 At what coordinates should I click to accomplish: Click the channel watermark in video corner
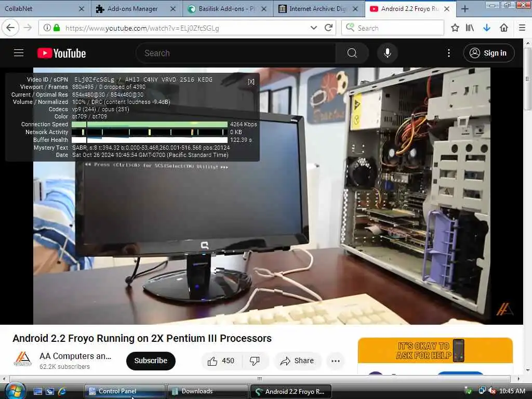[504, 309]
